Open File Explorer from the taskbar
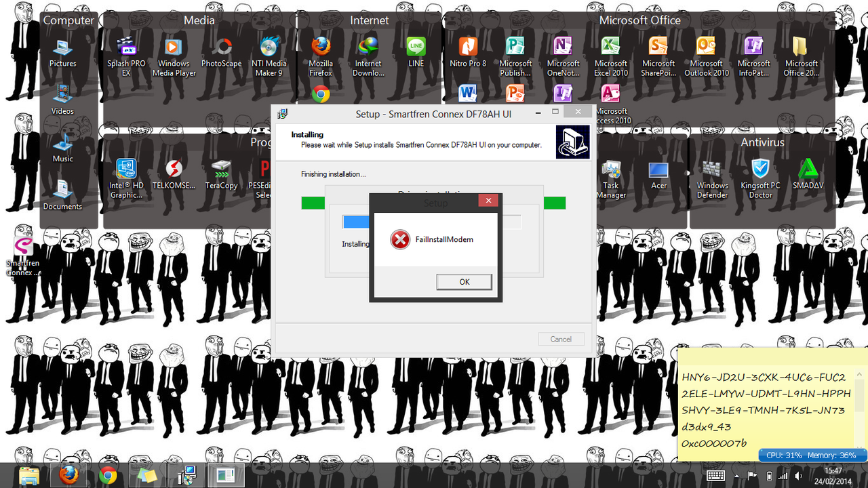This screenshot has height=488, width=868. (29, 476)
